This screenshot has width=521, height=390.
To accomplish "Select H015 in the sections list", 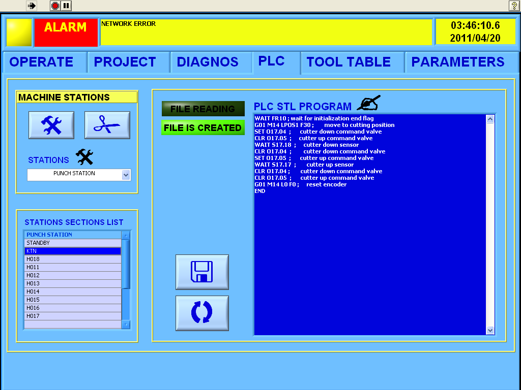I will [73, 300].
